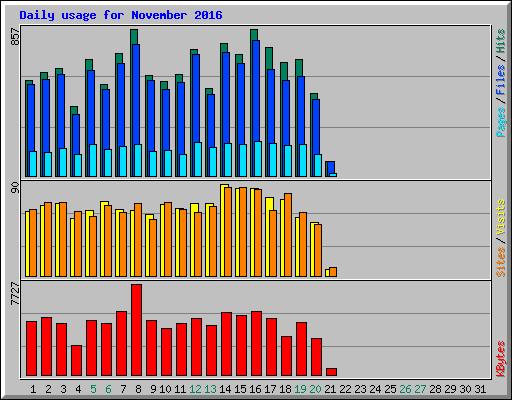The height and width of the screenshot is (400, 512).
Task: Click the green "Hits" legend label
Action: (500, 41)
